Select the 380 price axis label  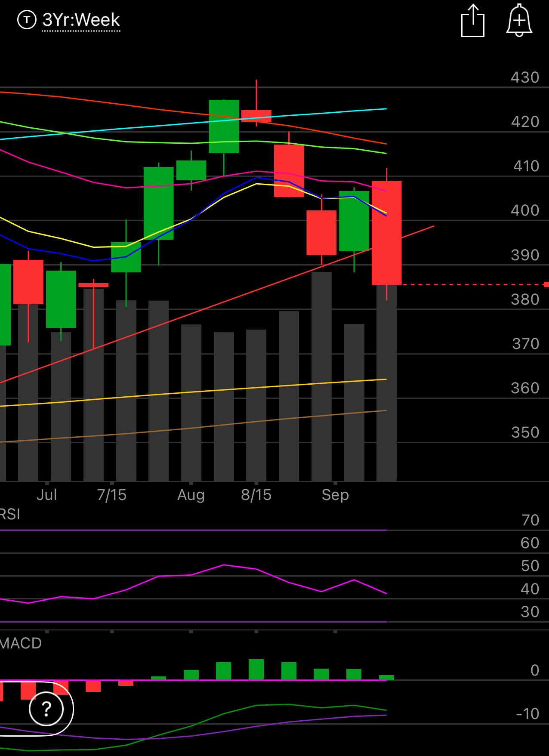[x=525, y=299]
